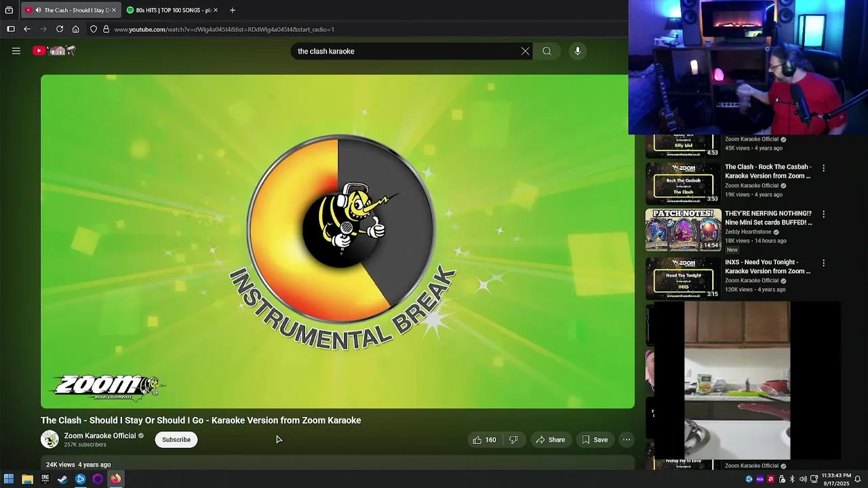This screenshot has width=868, height=488.
Task: Select Rock The Casbah video thumbnail
Action: point(683,183)
